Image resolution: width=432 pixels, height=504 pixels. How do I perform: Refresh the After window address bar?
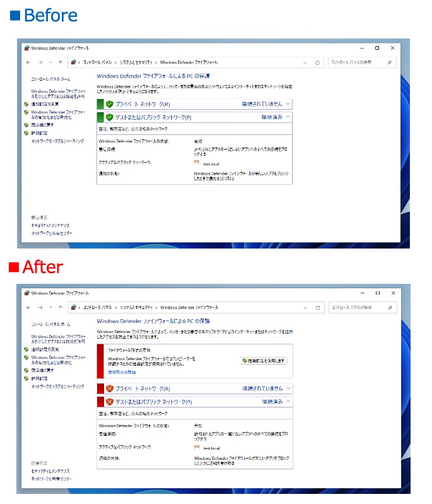pyautogui.click(x=318, y=308)
